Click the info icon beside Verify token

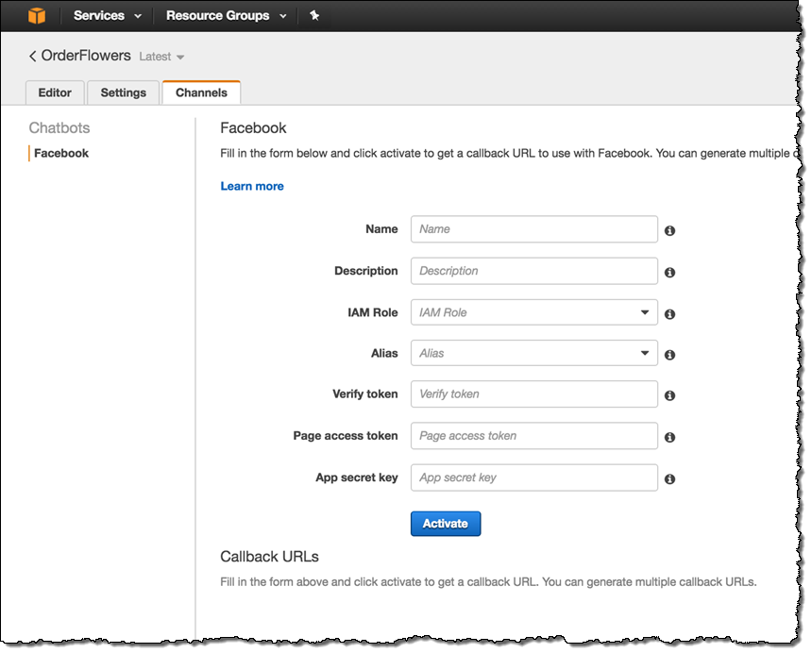(x=669, y=395)
